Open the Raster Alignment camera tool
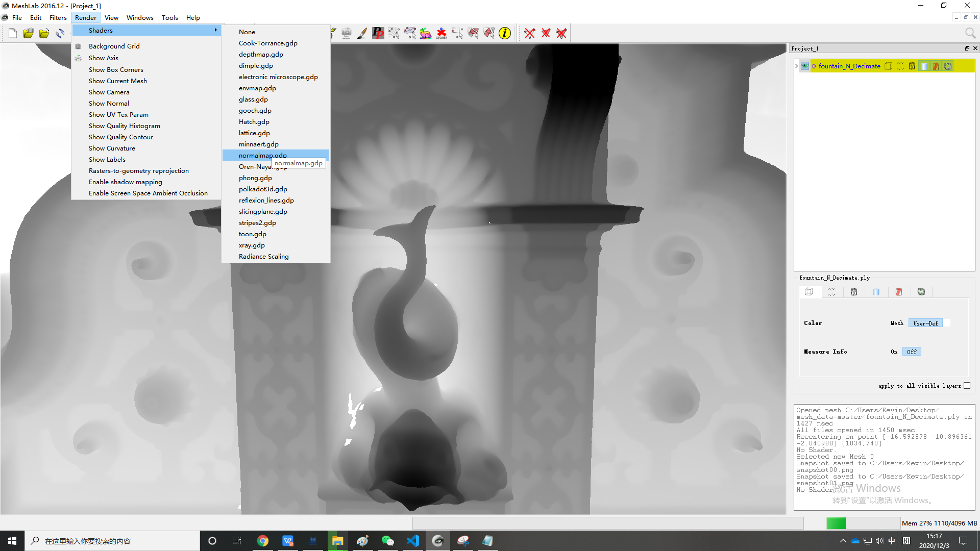 point(347,34)
